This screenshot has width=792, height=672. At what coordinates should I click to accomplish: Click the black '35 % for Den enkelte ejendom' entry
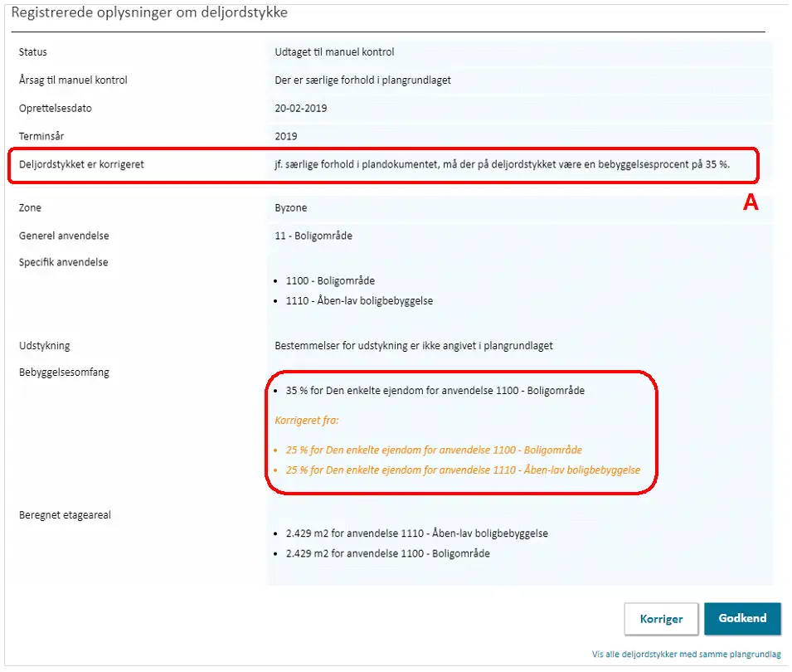click(435, 390)
